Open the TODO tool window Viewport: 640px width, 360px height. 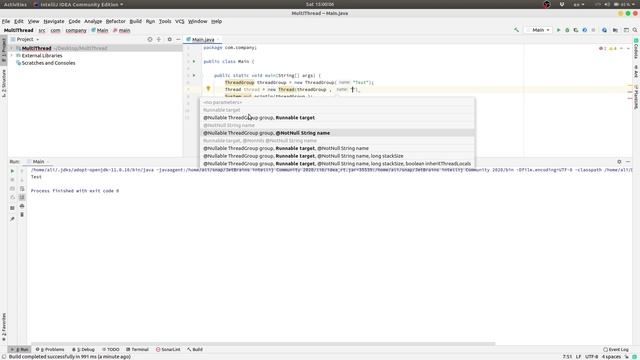pos(111,349)
